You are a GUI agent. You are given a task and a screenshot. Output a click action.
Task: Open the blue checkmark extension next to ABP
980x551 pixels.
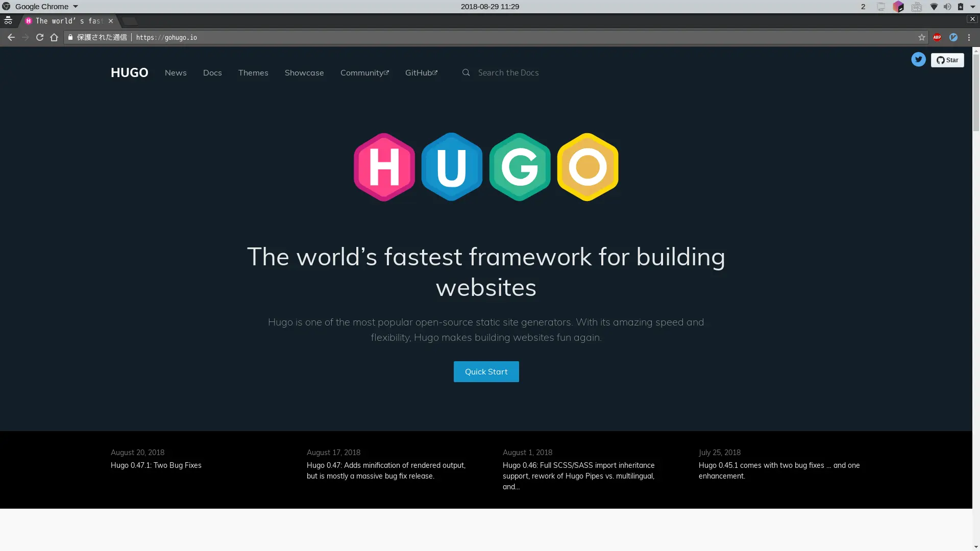(953, 37)
